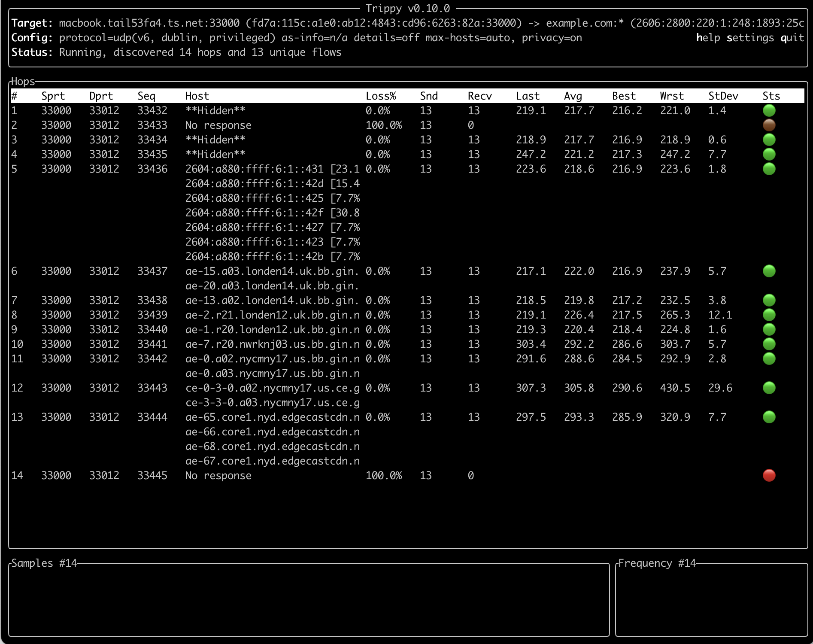The image size is (813, 644).
Task: Click the green status dot for hop 1
Action: (769, 110)
